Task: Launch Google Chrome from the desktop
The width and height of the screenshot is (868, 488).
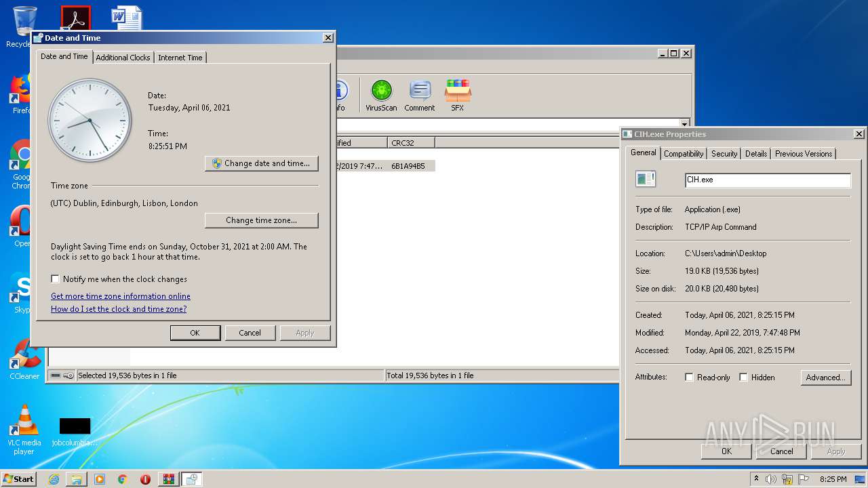Action: [20, 165]
